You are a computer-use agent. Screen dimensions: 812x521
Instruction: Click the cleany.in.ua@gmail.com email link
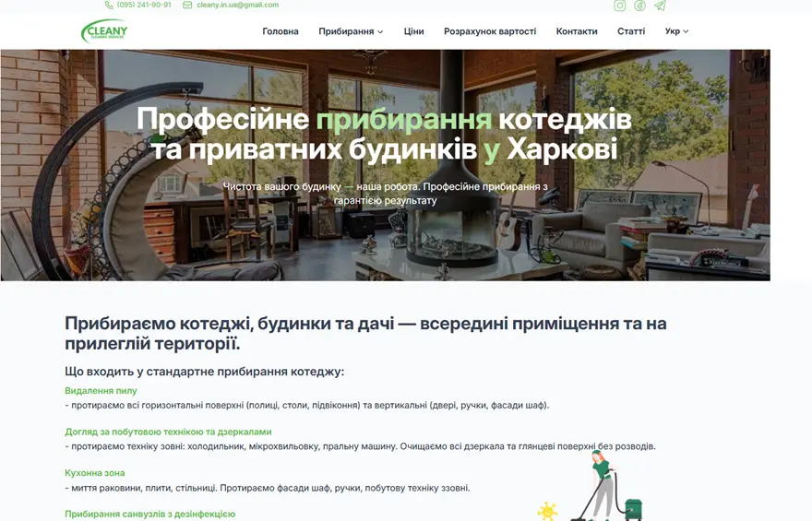click(237, 5)
